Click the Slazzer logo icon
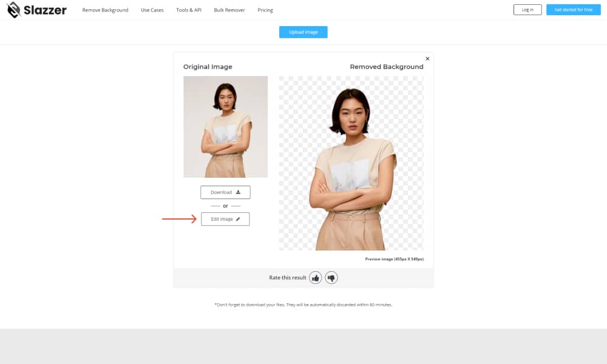The height and width of the screenshot is (364, 607). 13,10
